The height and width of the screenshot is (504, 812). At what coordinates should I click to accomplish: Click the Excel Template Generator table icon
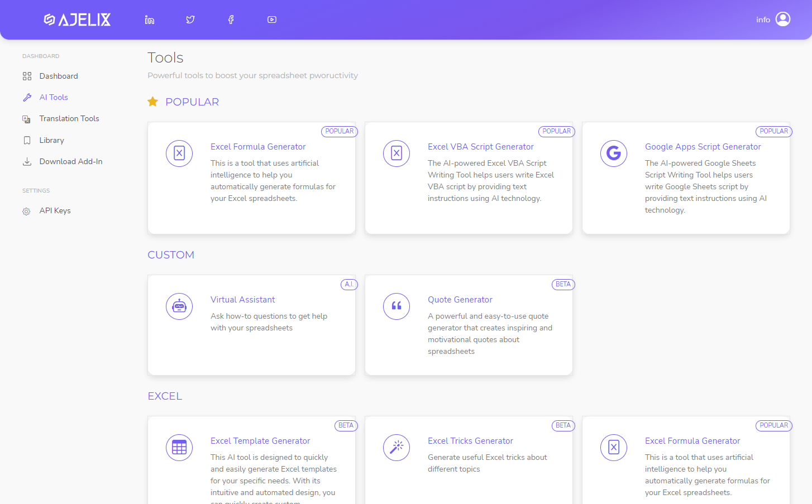pos(179,447)
